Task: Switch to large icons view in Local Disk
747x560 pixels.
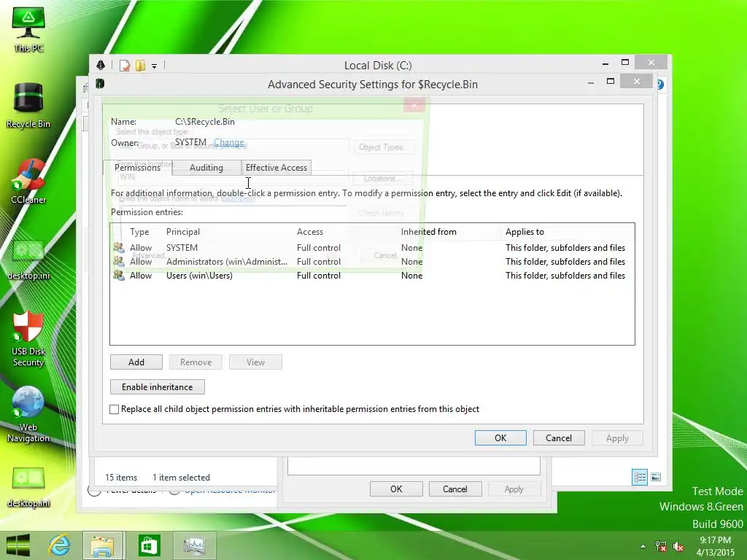Action: tap(656, 477)
